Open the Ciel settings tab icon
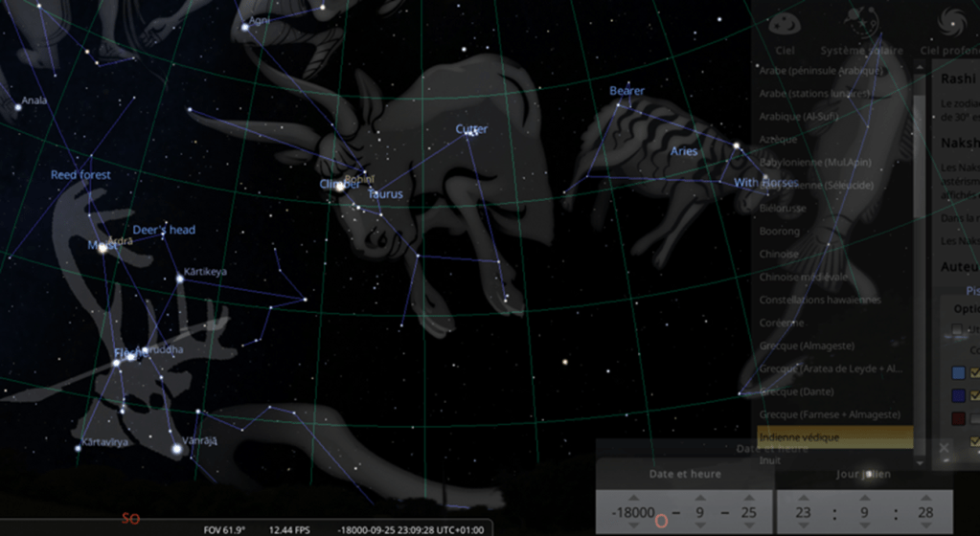Image resolution: width=980 pixels, height=536 pixels. click(785, 24)
